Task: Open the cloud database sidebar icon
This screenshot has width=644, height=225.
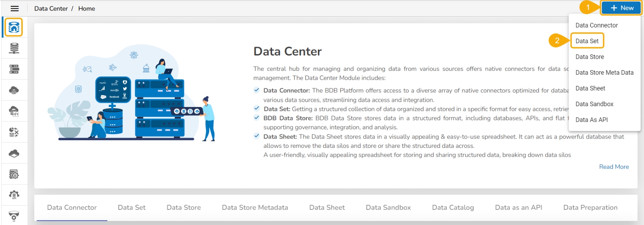Action: 14,90
